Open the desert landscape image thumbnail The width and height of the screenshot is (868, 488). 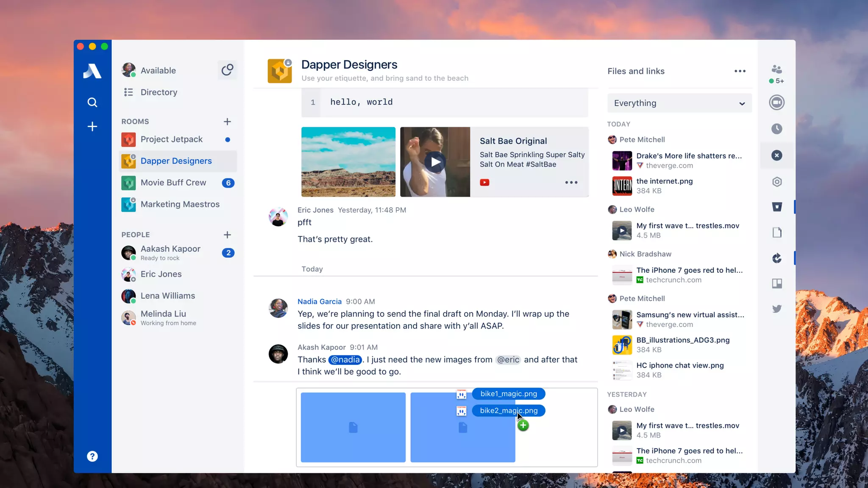(x=348, y=162)
